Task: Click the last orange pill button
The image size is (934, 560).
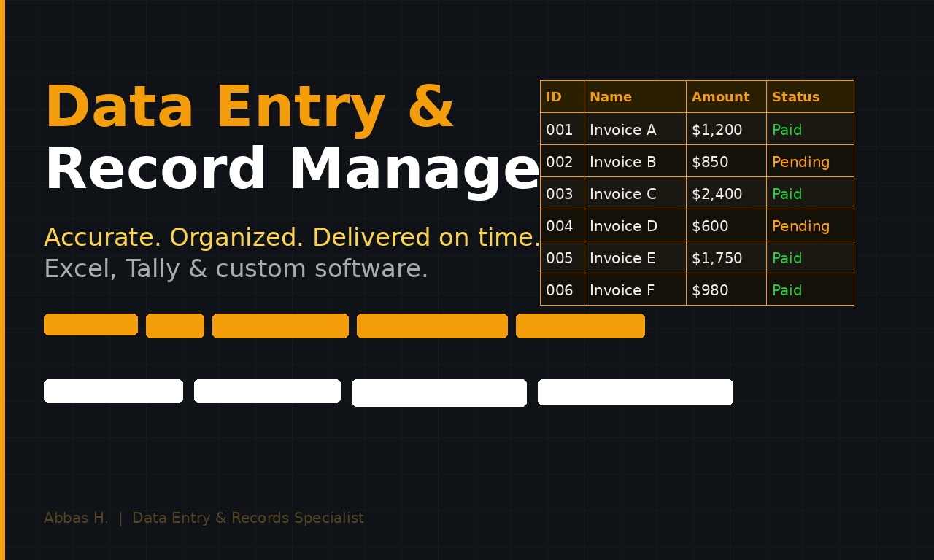Action: (x=580, y=326)
